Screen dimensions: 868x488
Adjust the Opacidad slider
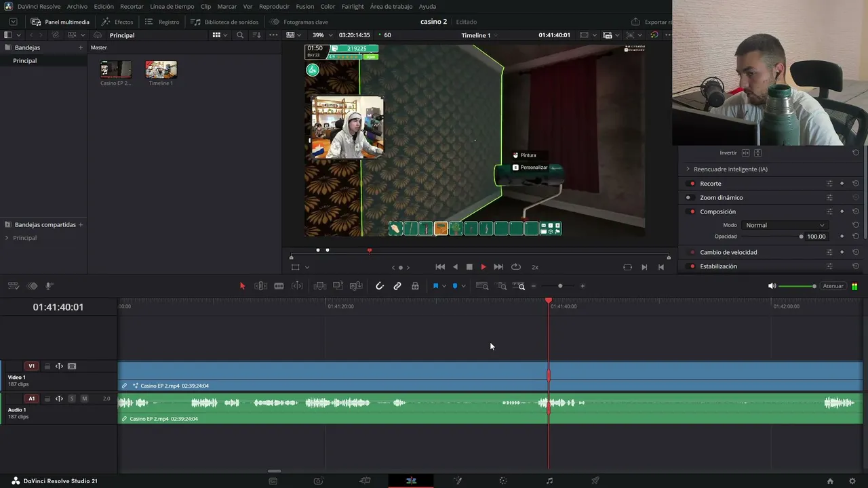772,237
